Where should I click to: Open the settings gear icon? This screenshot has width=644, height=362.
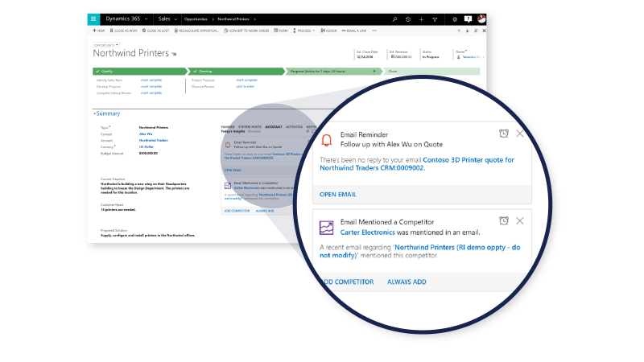455,19
